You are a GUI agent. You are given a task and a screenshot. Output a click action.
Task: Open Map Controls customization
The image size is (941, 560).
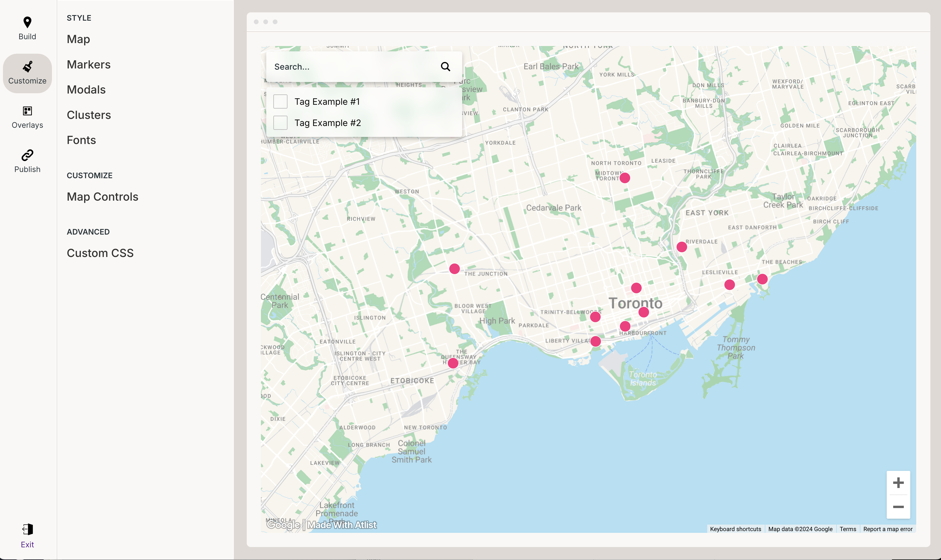[x=102, y=197]
